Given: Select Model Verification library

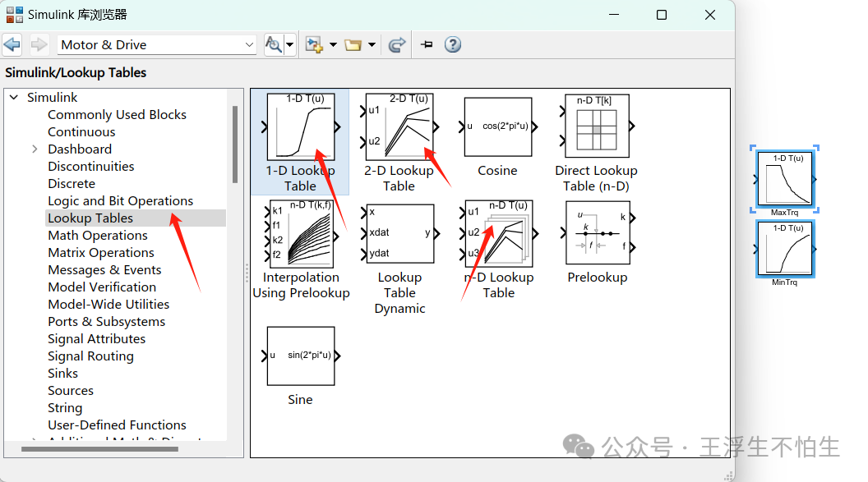Looking at the screenshot, I should (x=102, y=287).
